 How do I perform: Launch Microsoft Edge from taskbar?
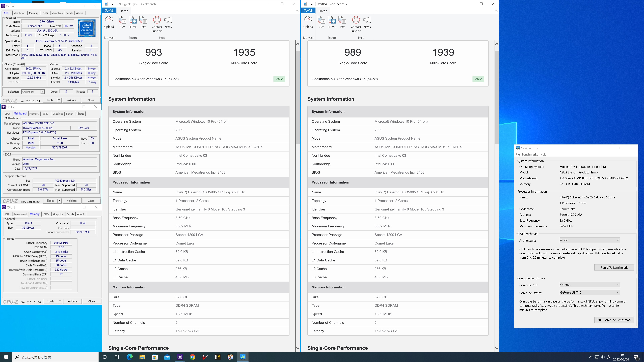(129, 357)
